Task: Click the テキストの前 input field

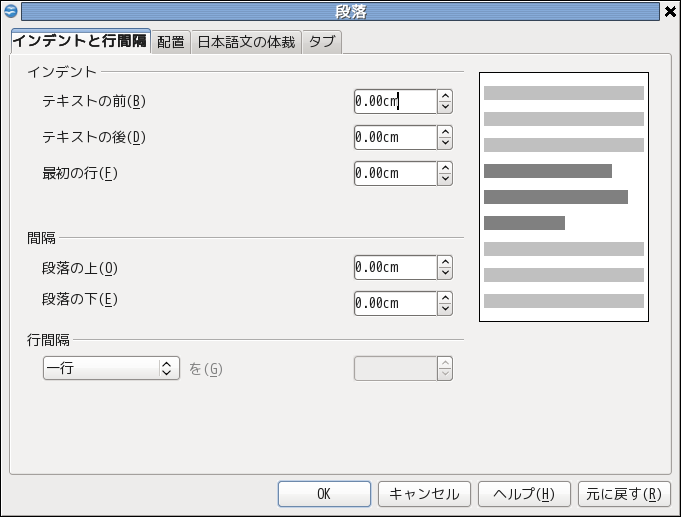Action: click(395, 102)
